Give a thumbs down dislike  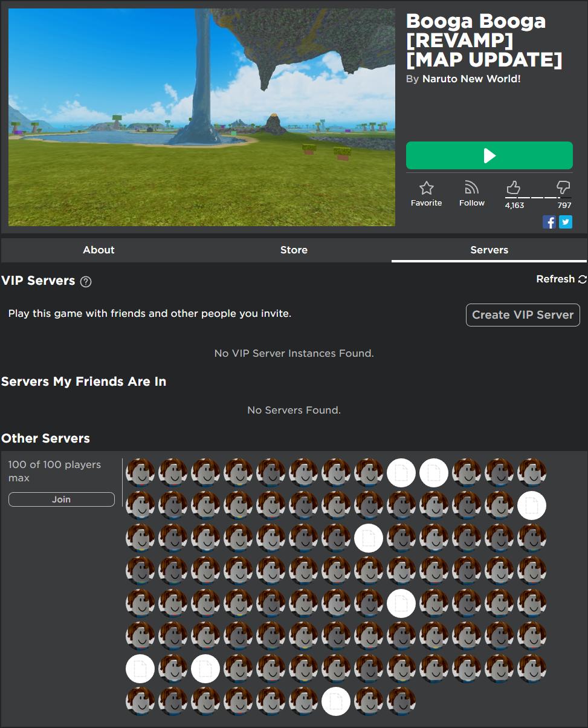pyautogui.click(x=563, y=187)
